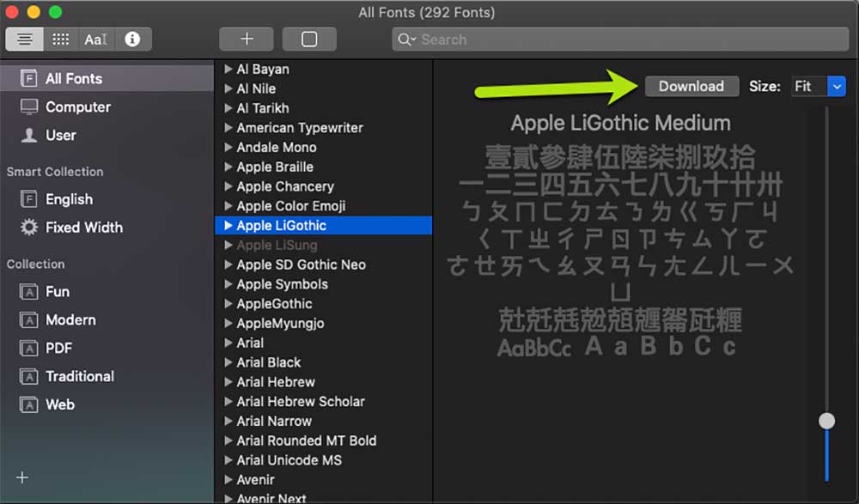The height and width of the screenshot is (504, 859).
Task: Add a new collection with the bottom plus
Action: pos(22,477)
